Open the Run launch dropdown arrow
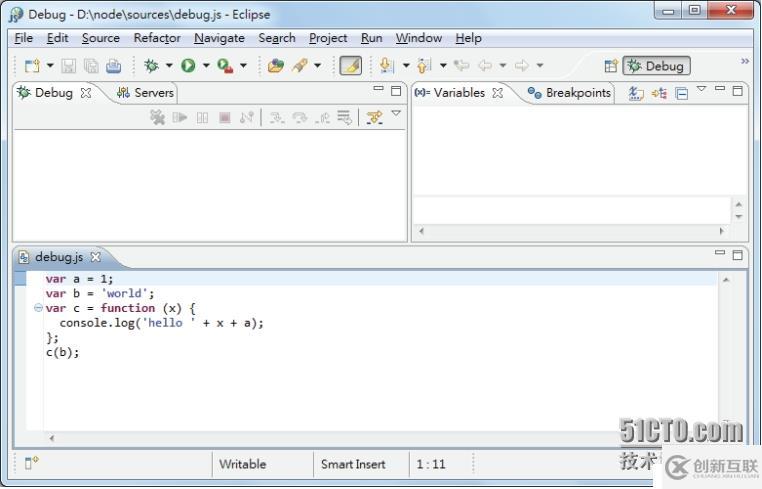 tap(206, 66)
